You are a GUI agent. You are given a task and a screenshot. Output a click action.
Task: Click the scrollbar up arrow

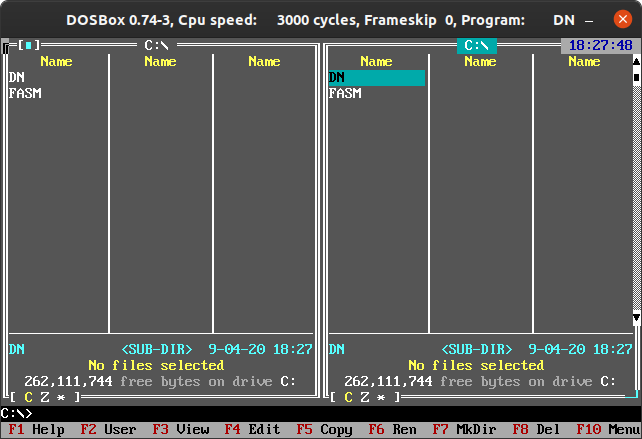(636, 61)
